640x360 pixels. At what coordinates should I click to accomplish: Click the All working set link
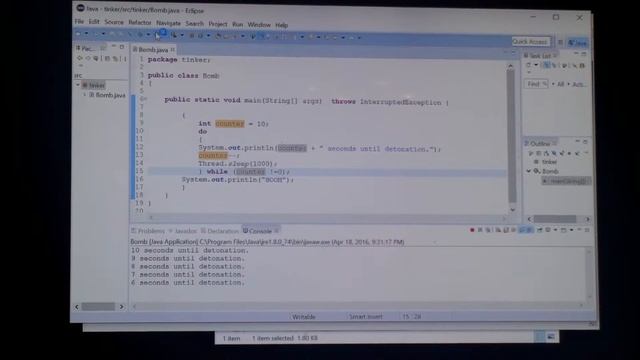(560, 84)
